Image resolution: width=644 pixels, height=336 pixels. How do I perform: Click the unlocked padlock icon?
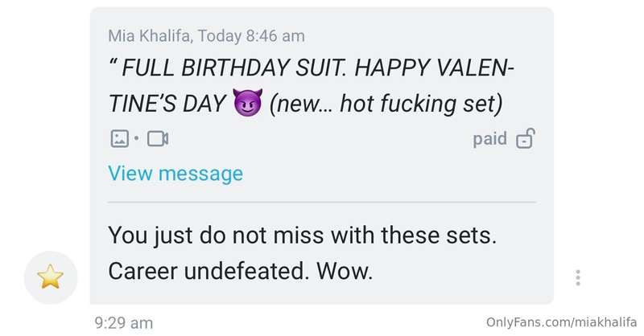[x=526, y=138]
